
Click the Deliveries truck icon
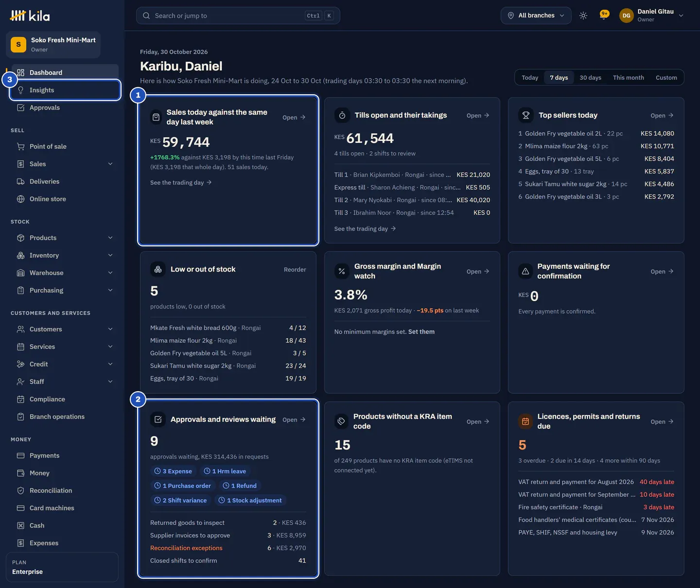[x=20, y=181]
